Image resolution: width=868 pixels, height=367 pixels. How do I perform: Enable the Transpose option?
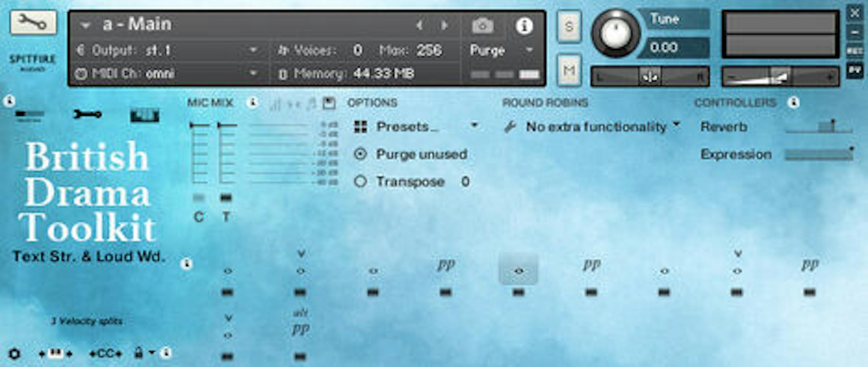coord(361,181)
